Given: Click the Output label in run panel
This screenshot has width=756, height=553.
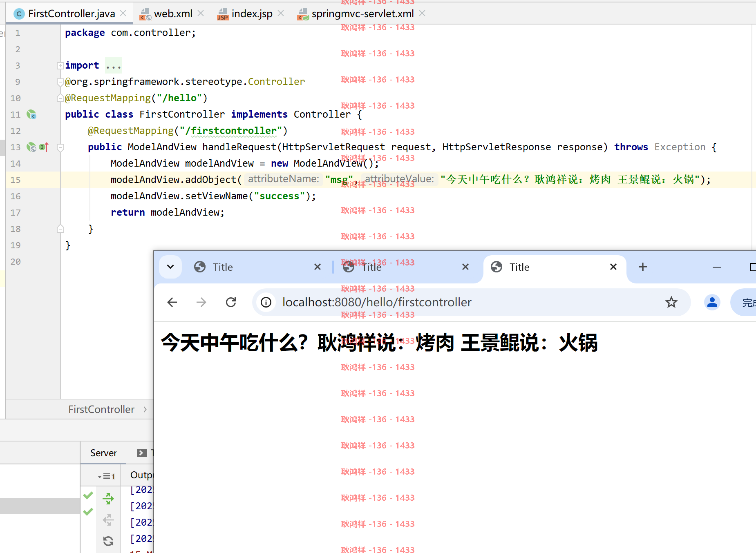Looking at the screenshot, I should click(141, 475).
